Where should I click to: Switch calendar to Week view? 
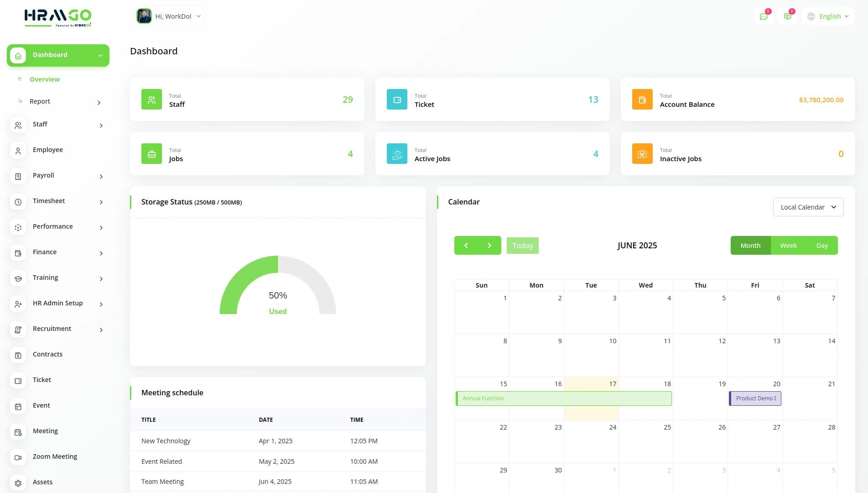[788, 246]
